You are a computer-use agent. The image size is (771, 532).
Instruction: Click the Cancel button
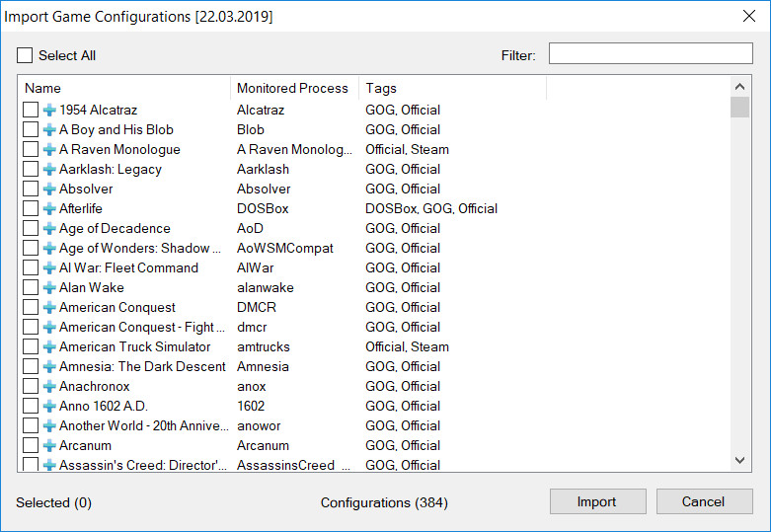pos(704,501)
